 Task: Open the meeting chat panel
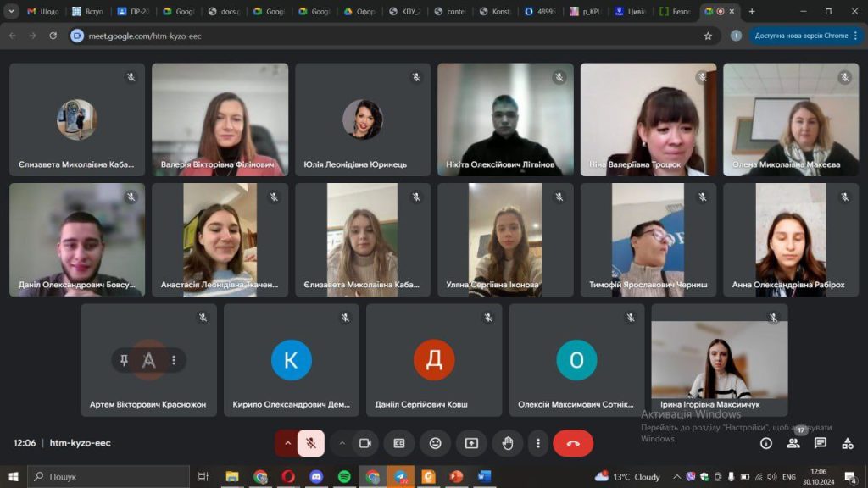point(821,443)
